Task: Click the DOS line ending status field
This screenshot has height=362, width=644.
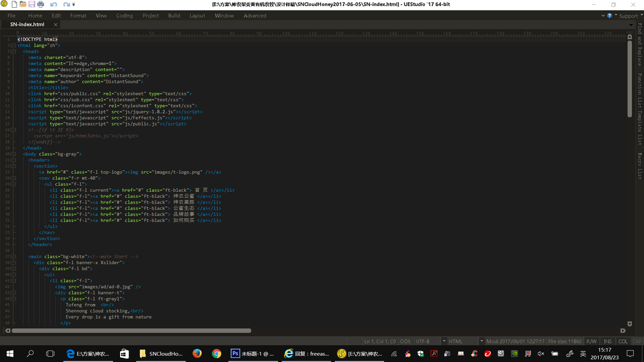Action: (x=406, y=341)
